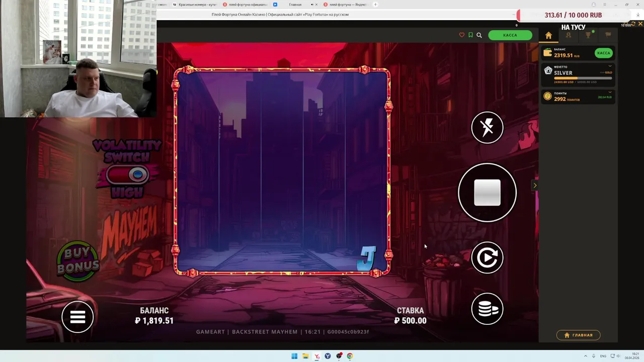Switch to Красивые номера browser tab
Screen dimensions: 644x362
(x=194, y=5)
